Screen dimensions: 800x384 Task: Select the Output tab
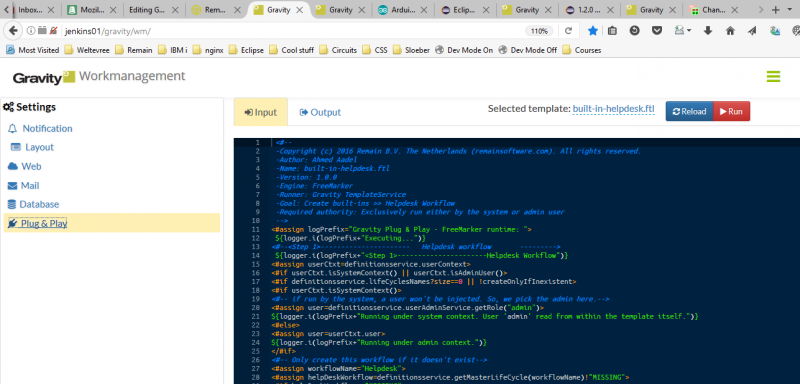tap(320, 112)
